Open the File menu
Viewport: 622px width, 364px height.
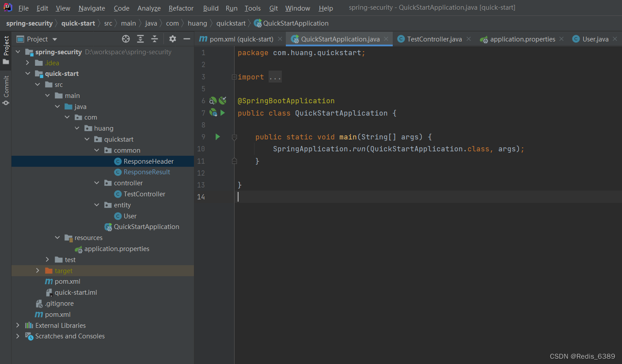[23, 8]
